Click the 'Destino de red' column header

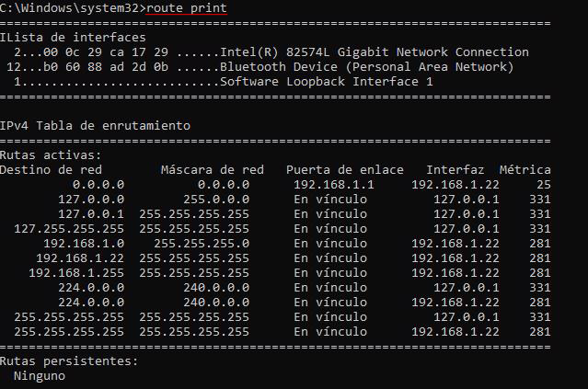pos(51,170)
